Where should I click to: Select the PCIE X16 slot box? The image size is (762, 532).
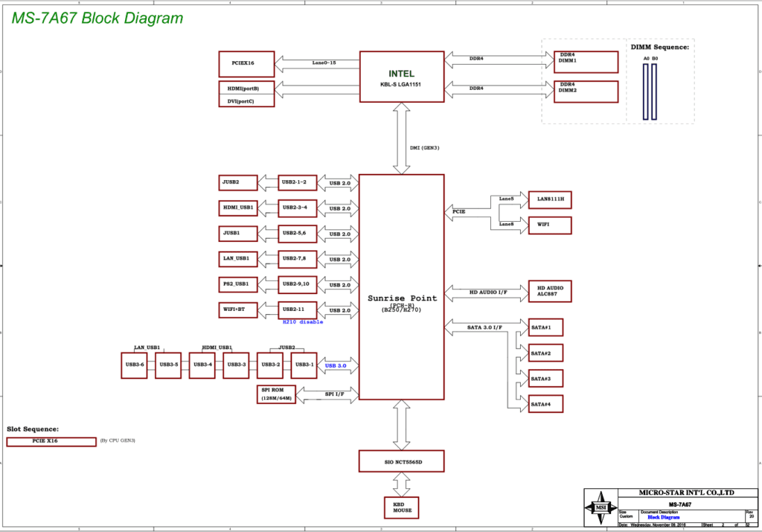(51, 441)
